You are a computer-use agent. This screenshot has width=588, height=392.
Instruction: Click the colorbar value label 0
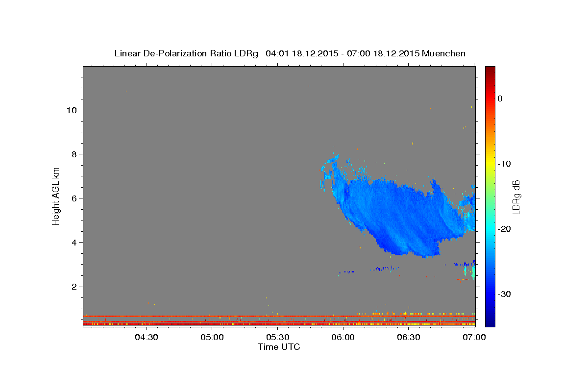500,98
